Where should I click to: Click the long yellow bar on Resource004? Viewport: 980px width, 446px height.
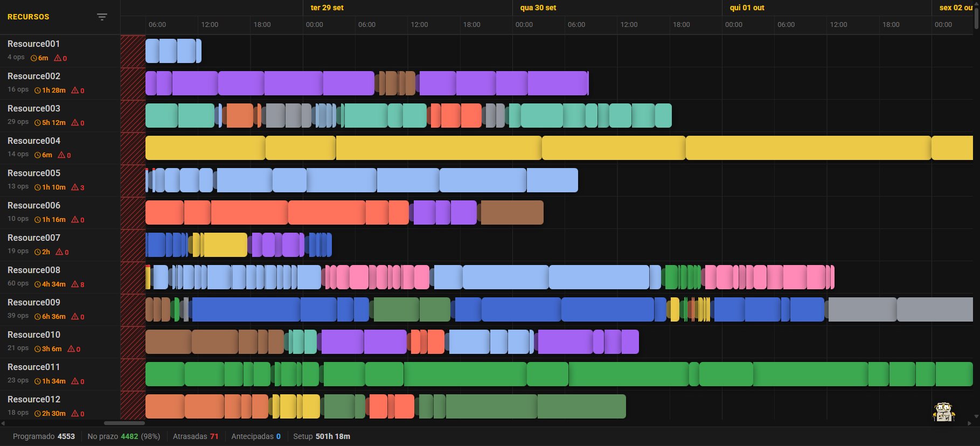(x=808, y=148)
